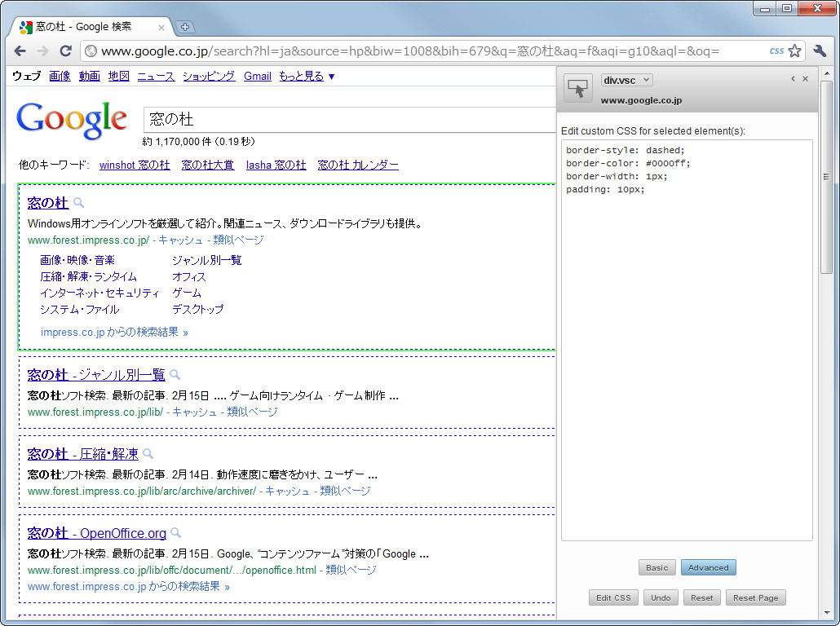Bookmark this page with the star icon

point(794,50)
